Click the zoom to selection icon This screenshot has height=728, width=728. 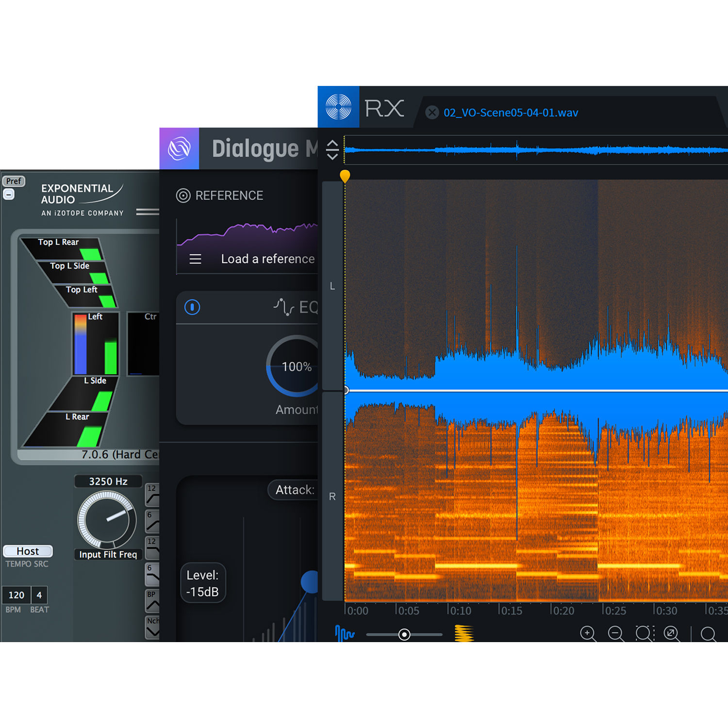(645, 634)
